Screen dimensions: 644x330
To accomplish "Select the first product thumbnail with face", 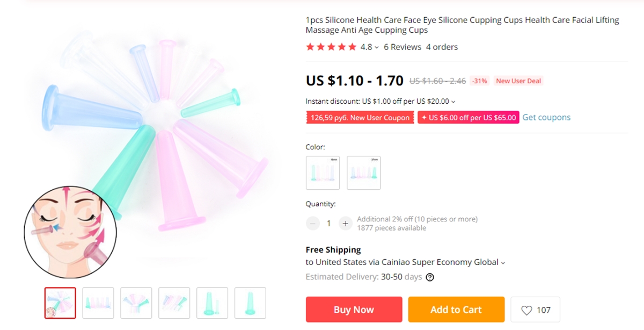I will point(60,303).
